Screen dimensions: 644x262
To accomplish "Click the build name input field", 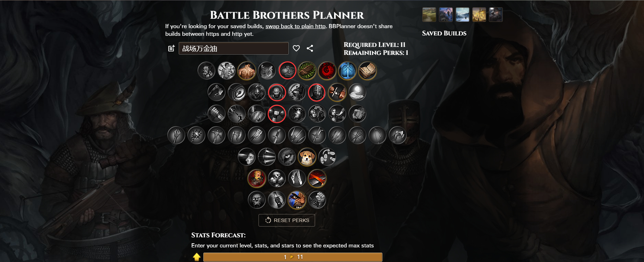I will [x=234, y=48].
